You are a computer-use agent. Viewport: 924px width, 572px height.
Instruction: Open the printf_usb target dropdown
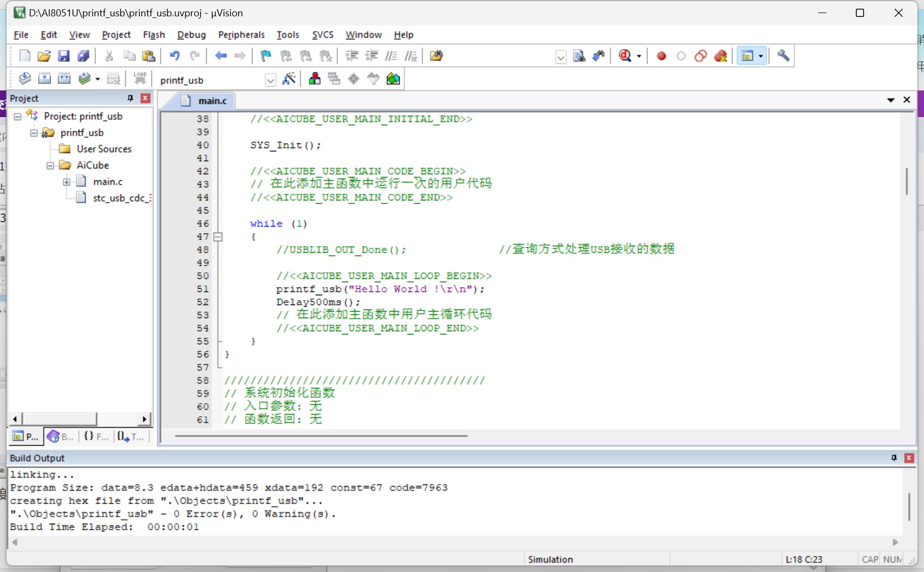coord(270,80)
